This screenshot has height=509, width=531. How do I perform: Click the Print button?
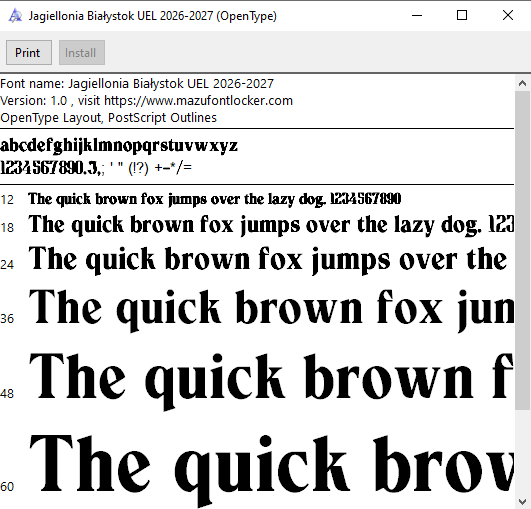(x=29, y=52)
